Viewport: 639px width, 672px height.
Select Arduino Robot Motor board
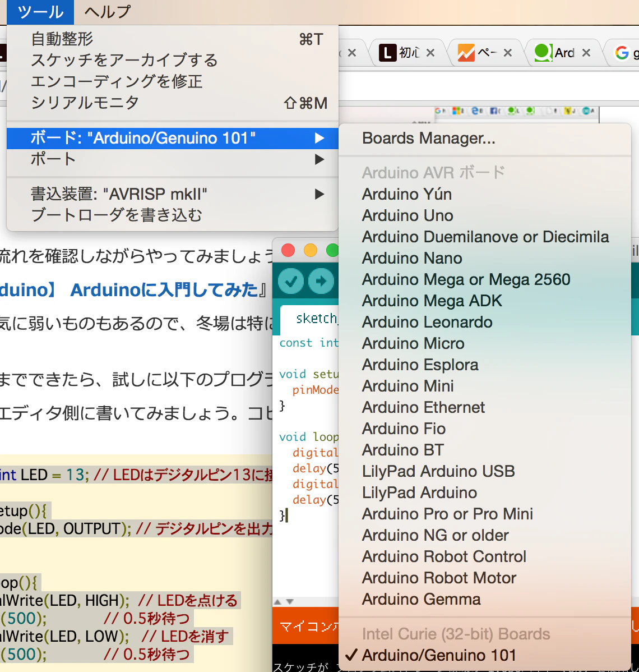[485, 578]
